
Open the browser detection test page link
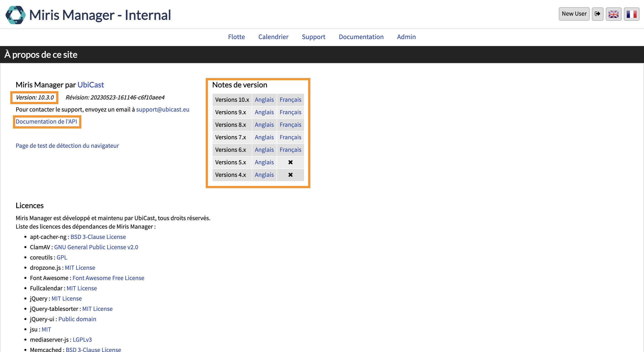coord(67,146)
